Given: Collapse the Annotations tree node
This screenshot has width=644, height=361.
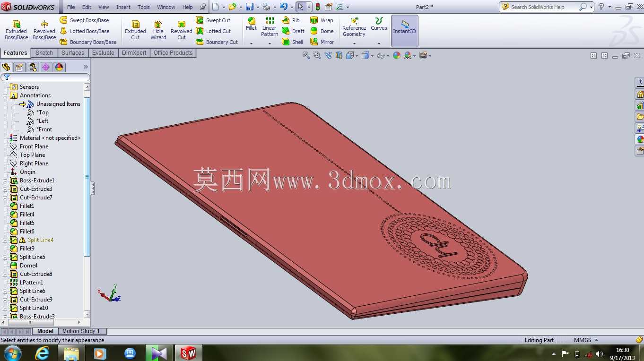Looking at the screenshot, I should [x=5, y=95].
